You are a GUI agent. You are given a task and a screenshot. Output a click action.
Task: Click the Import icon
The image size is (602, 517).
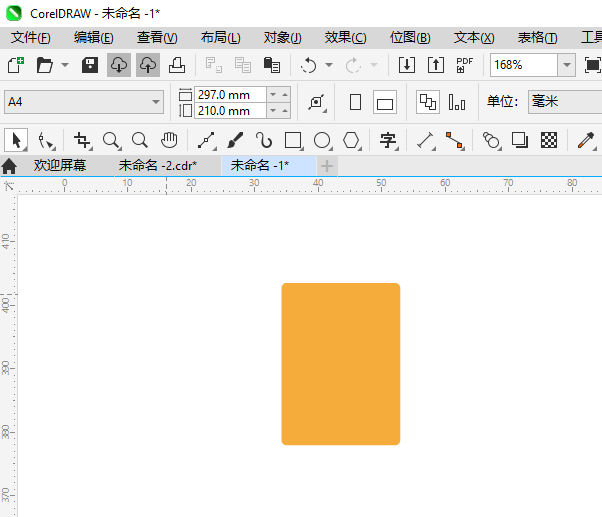[x=407, y=65]
